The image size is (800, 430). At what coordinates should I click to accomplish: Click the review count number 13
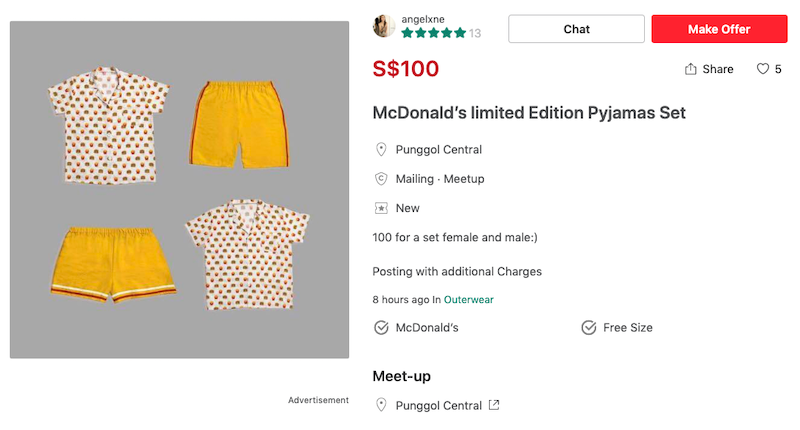475,34
